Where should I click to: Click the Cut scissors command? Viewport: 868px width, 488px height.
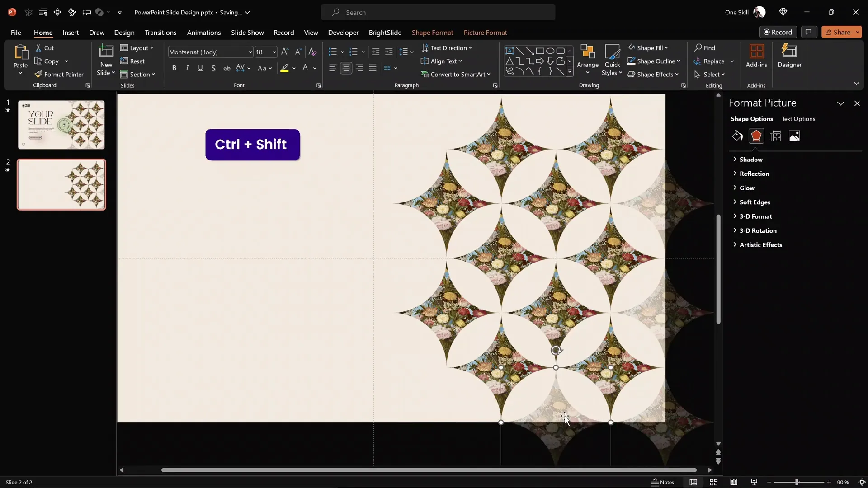pos(45,48)
